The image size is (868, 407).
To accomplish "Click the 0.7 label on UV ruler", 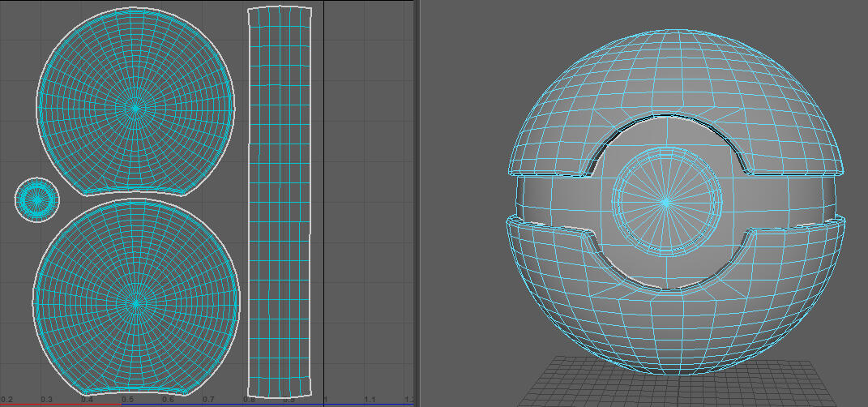I will tap(208, 400).
